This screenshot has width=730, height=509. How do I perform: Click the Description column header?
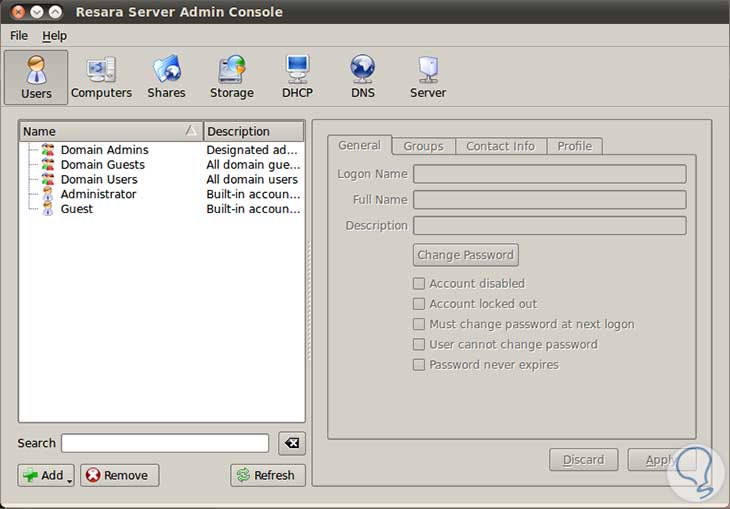pyautogui.click(x=254, y=132)
